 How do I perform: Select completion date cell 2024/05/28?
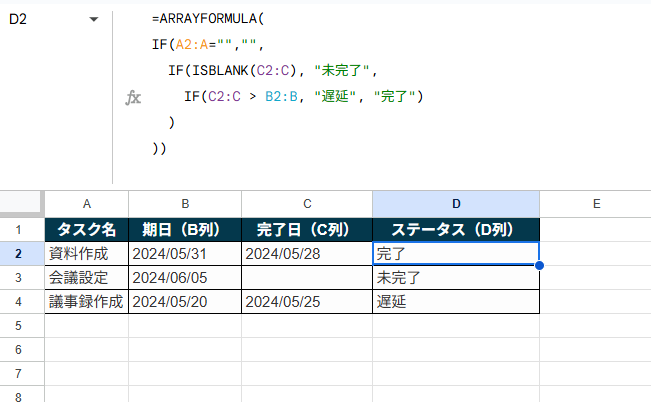307,254
